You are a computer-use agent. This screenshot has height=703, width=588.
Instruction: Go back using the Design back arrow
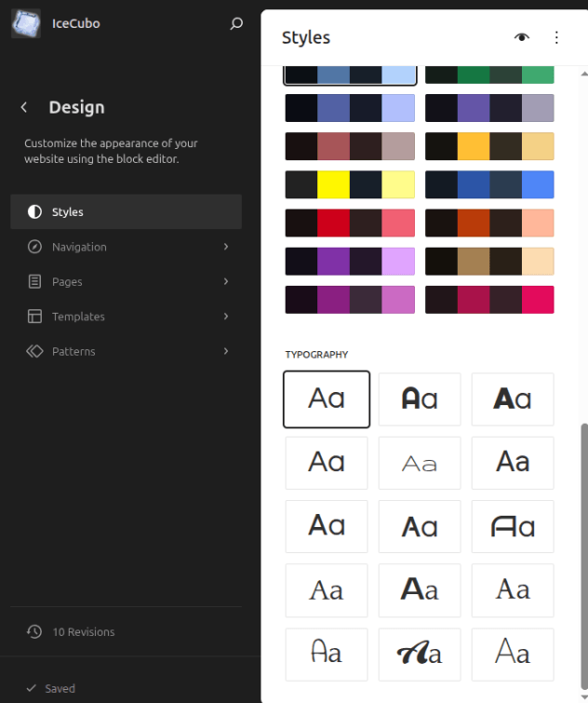pyautogui.click(x=24, y=107)
